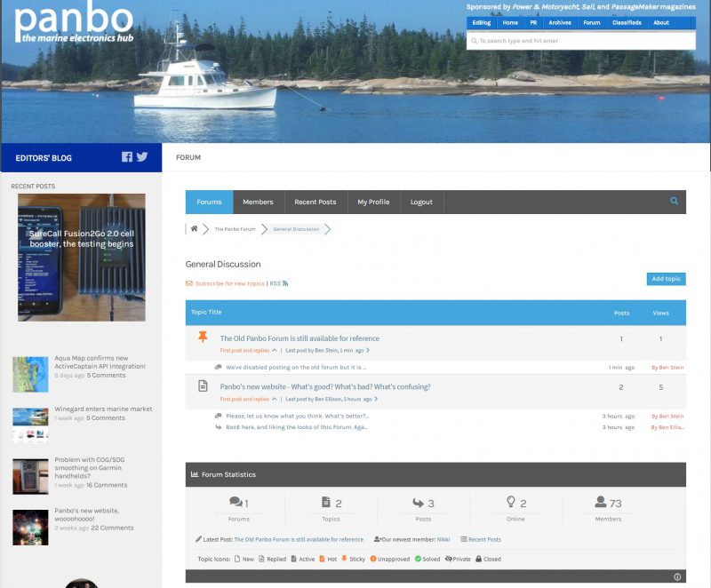Click the Forums speech bubbles statistic icon
This screenshot has height=588, width=711.
pyautogui.click(x=236, y=502)
